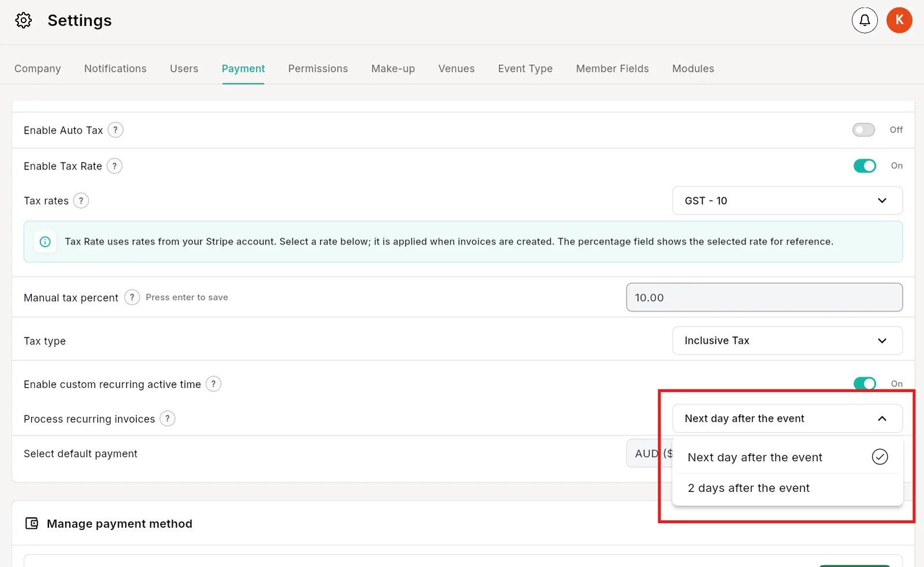Open the Tax rates GST - 10 dropdown
The width and height of the screenshot is (924, 567).
(x=787, y=201)
